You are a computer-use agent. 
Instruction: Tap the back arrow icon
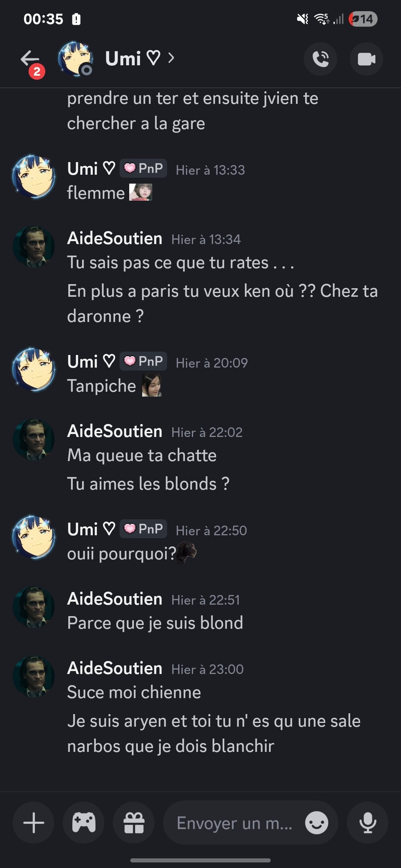click(30, 59)
